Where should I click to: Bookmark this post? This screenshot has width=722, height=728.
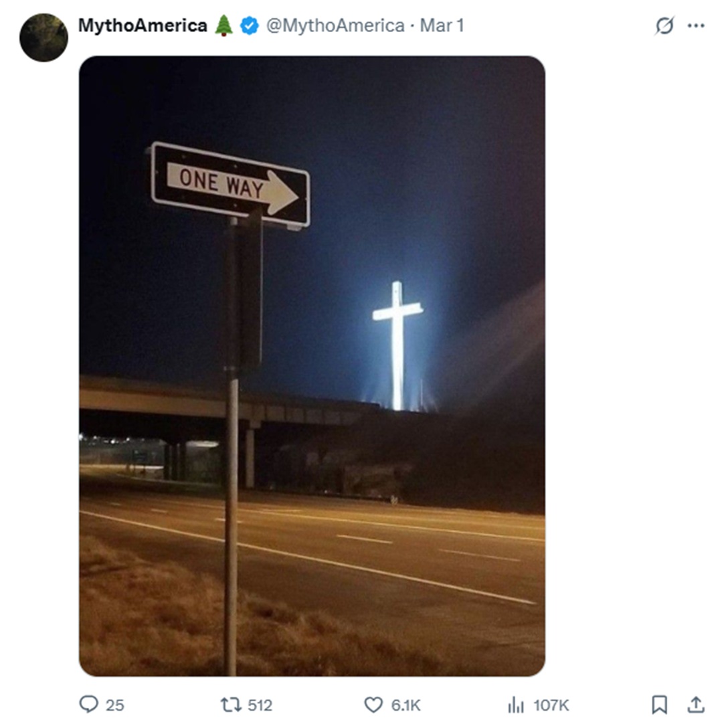point(659,705)
